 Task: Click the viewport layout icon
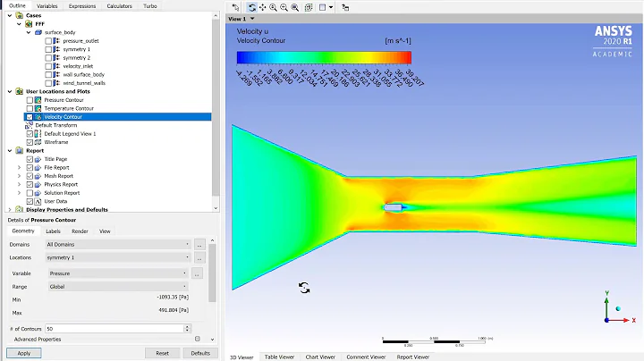point(322,7)
